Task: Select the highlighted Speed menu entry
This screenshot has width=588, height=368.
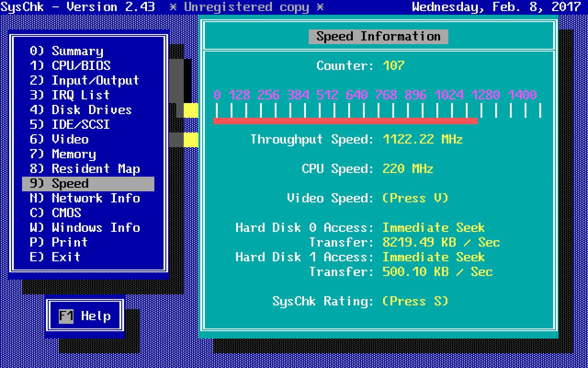Action: click(88, 184)
